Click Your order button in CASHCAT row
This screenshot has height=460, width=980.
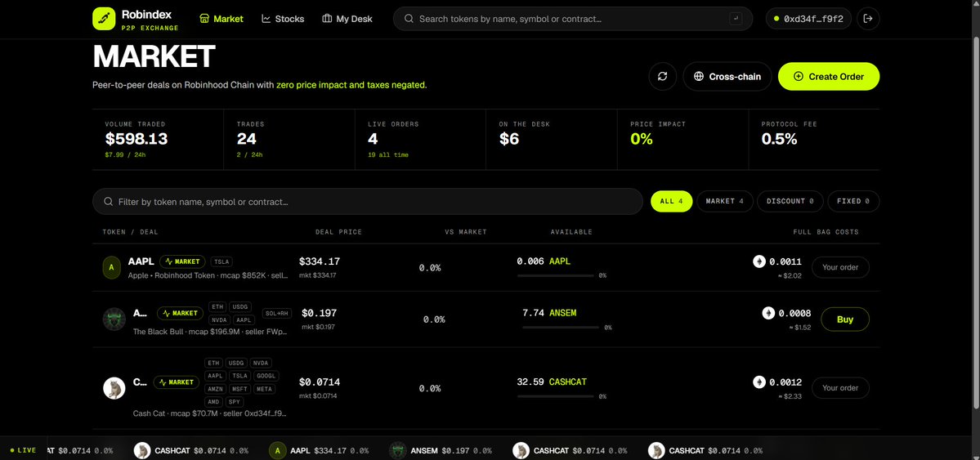[840, 388]
